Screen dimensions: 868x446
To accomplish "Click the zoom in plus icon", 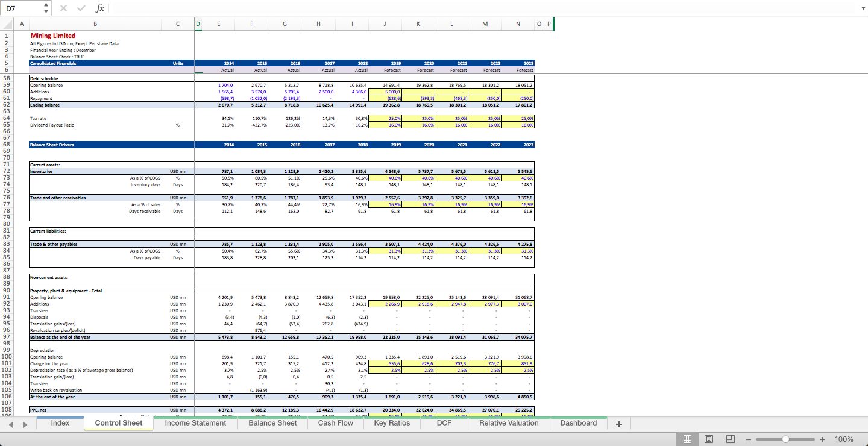I will point(822,439).
